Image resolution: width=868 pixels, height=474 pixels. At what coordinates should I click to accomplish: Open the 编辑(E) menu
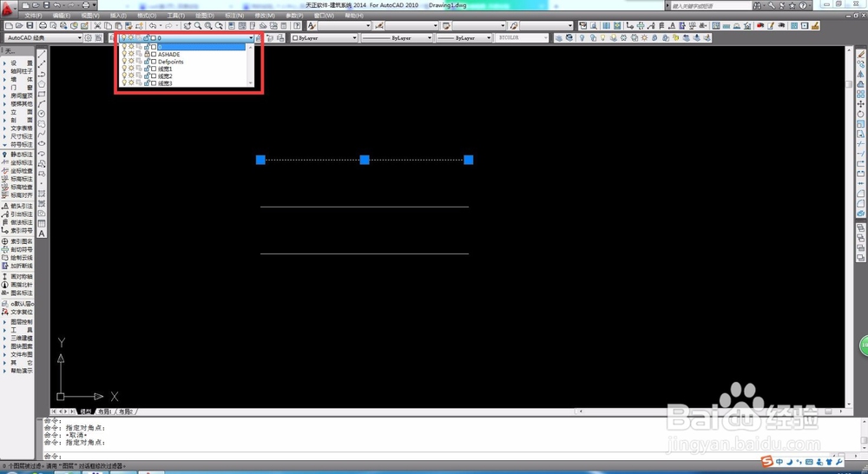(x=61, y=16)
